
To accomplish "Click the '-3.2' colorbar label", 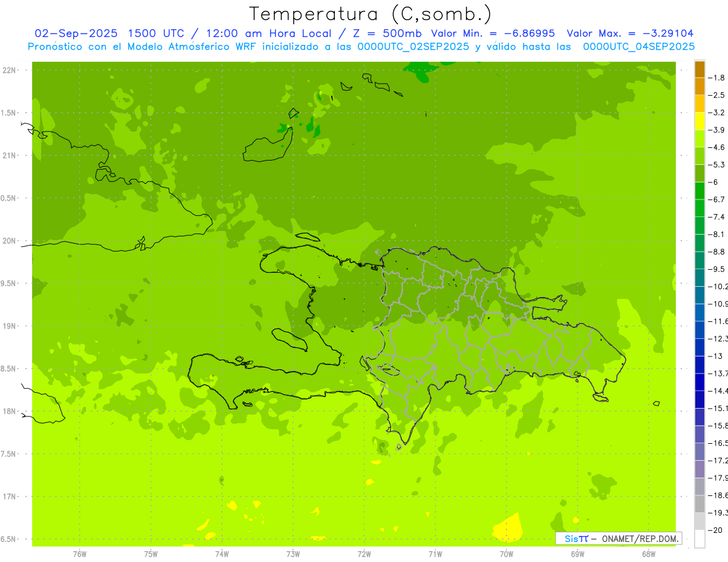I will tap(716, 113).
